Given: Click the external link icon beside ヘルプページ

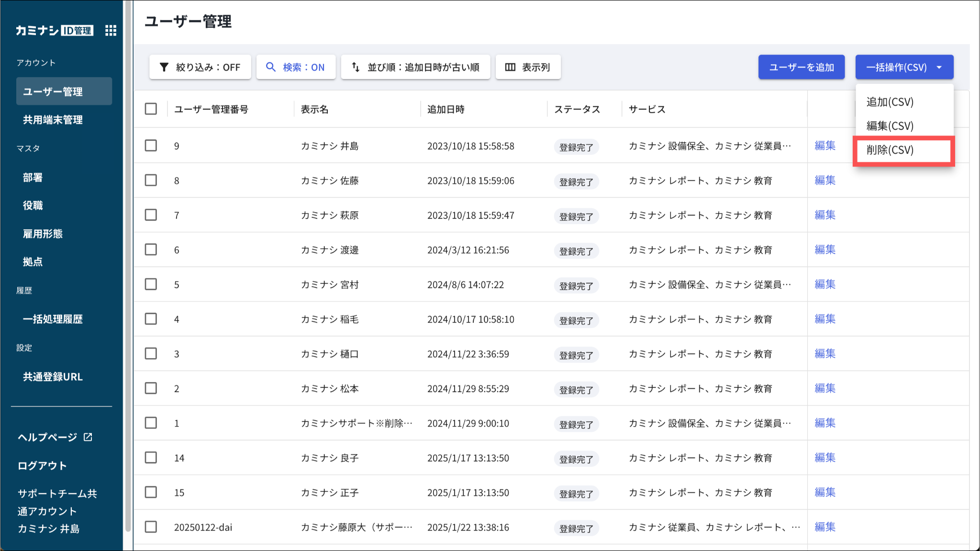Looking at the screenshot, I should (x=88, y=437).
